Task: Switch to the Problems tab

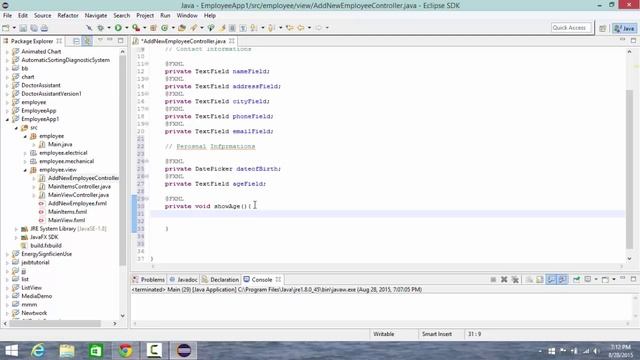Action: point(149,280)
